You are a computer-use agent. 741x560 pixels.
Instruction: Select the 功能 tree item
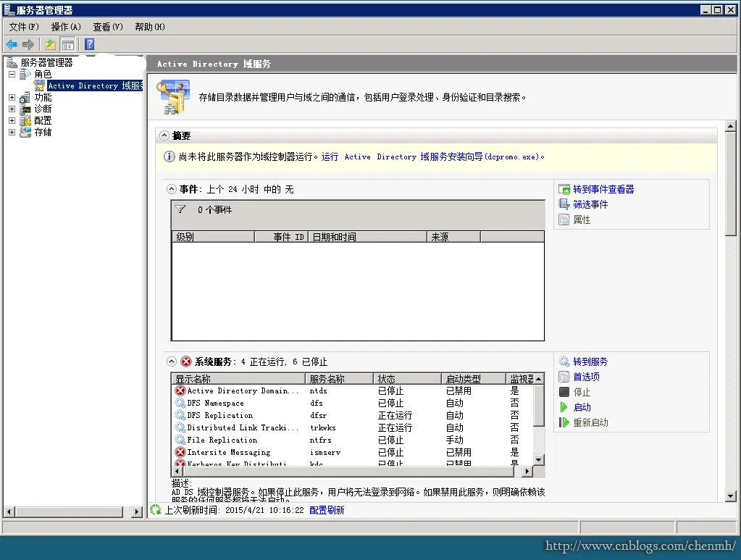coord(43,97)
